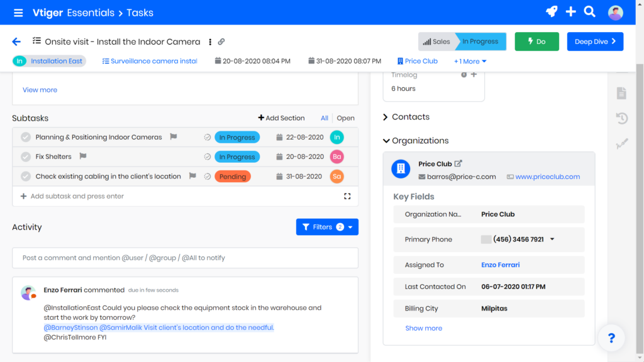
Task: Click the plus quick-create icon
Action: tap(570, 12)
